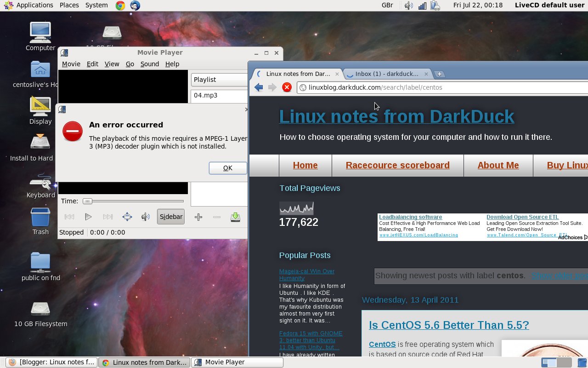Click Play in Movie Player
Viewport: 588px width, 368px height.
point(88,217)
